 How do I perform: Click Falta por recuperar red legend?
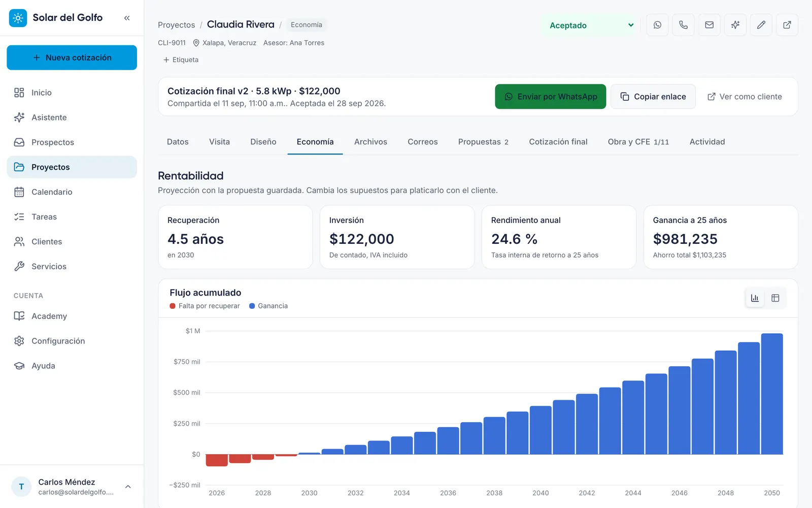pos(205,306)
